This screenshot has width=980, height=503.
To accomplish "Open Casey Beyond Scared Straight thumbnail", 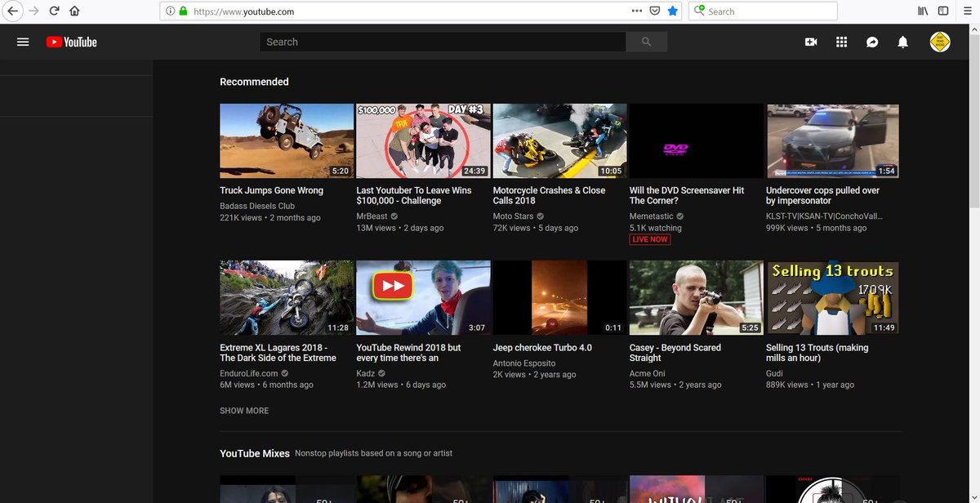I will click(x=696, y=297).
